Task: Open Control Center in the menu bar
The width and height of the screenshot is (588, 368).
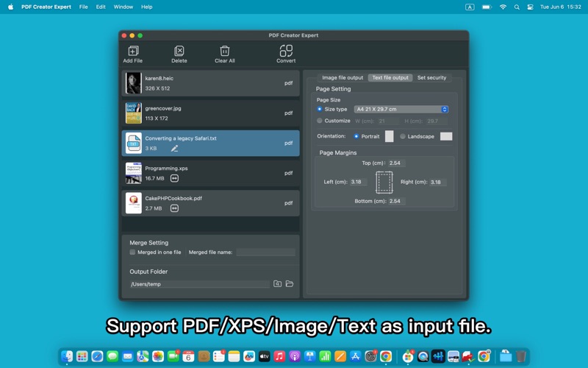Action: pyautogui.click(x=530, y=7)
